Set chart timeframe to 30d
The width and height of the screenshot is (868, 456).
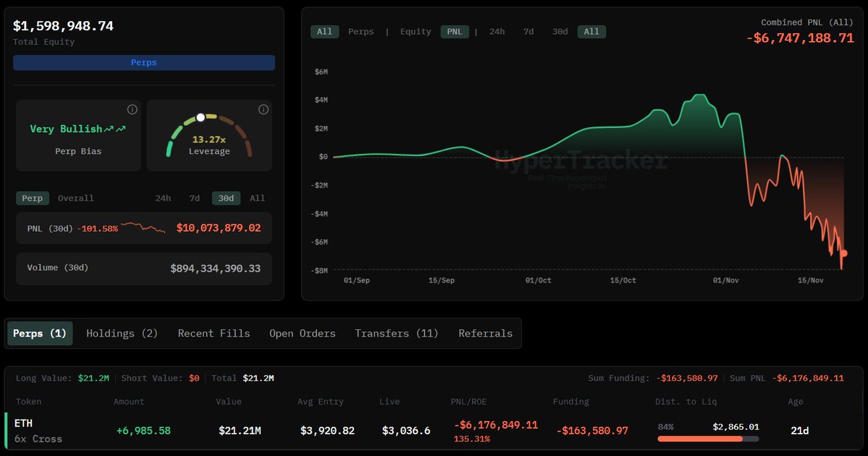(x=560, y=32)
